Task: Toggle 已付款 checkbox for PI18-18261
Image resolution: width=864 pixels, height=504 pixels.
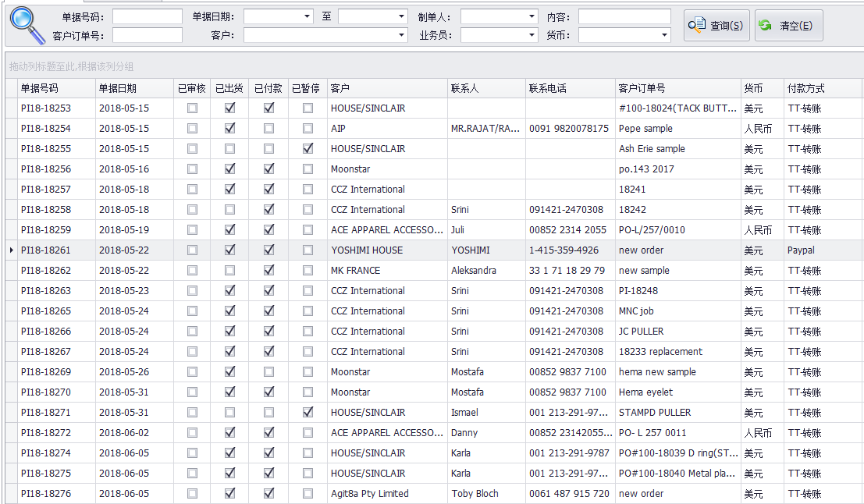Action: point(269,250)
